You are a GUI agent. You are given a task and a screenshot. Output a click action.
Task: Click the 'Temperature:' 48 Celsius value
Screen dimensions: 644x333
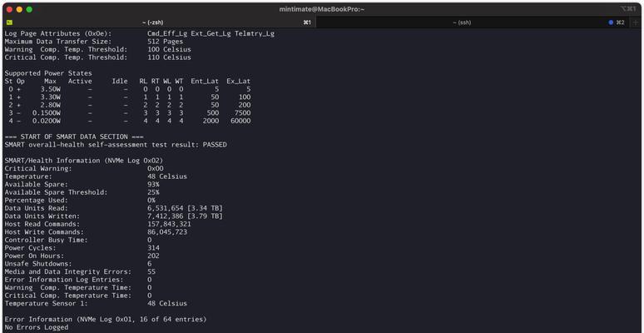point(167,176)
